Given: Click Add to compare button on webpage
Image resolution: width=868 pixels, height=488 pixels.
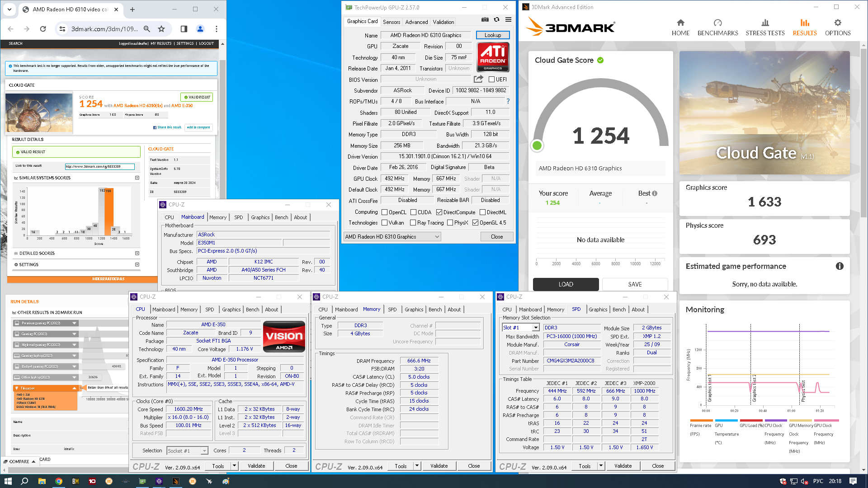Looking at the screenshot, I should [x=198, y=127].
